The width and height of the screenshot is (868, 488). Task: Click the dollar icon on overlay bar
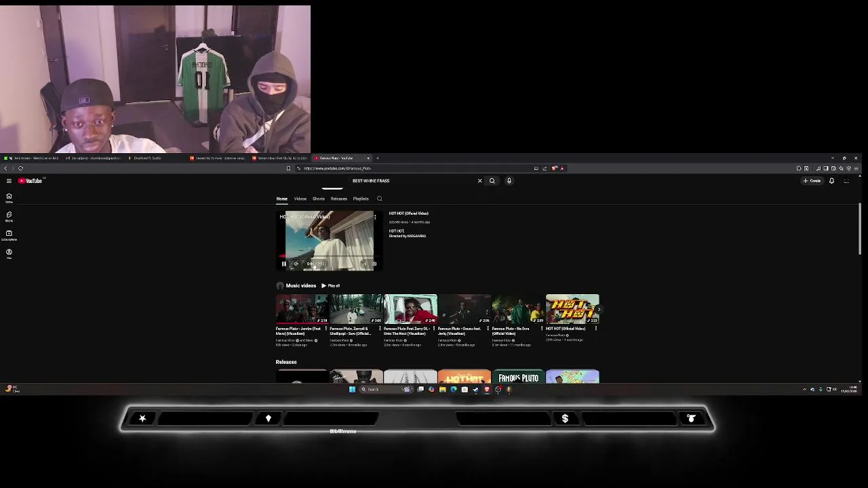click(565, 419)
